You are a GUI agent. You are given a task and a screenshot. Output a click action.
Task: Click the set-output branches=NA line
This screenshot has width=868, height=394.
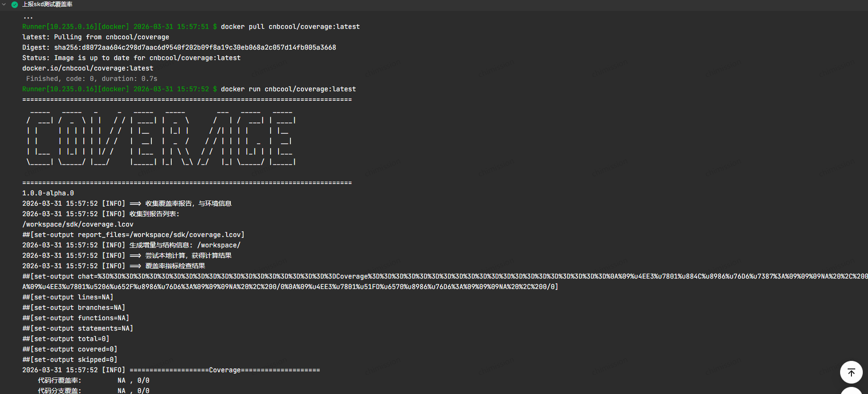(x=73, y=308)
